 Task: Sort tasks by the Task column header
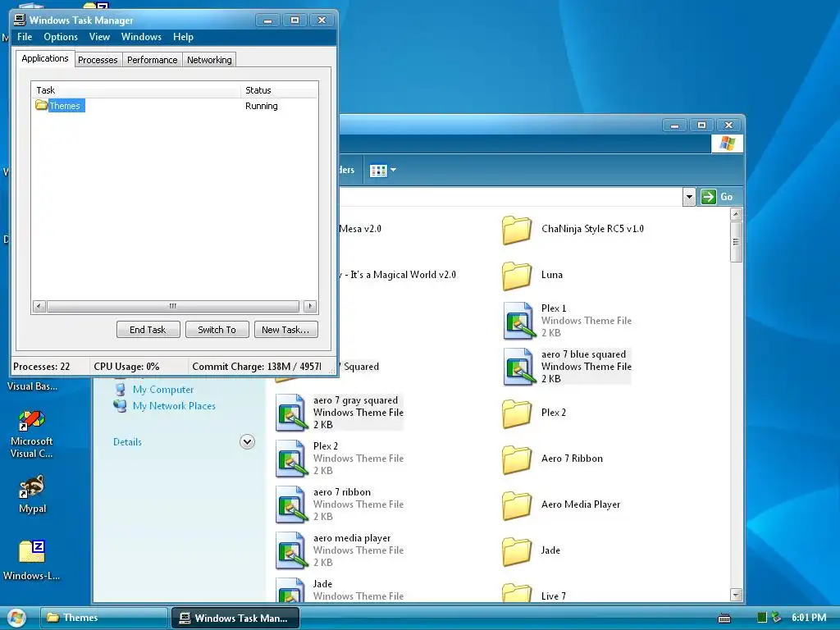[x=136, y=90]
